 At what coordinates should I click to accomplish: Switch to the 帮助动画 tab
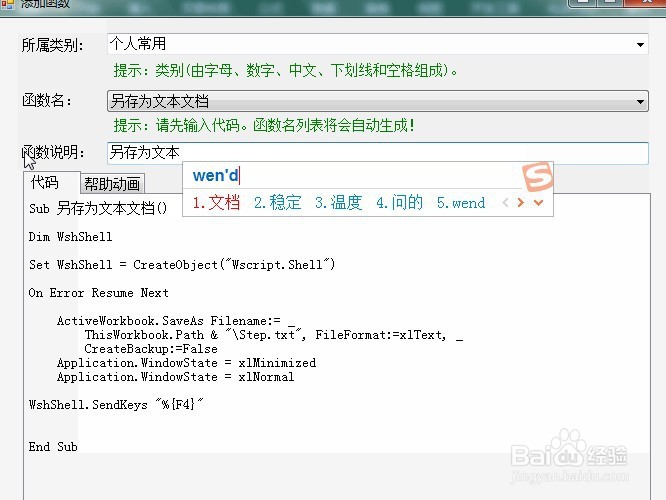(112, 184)
